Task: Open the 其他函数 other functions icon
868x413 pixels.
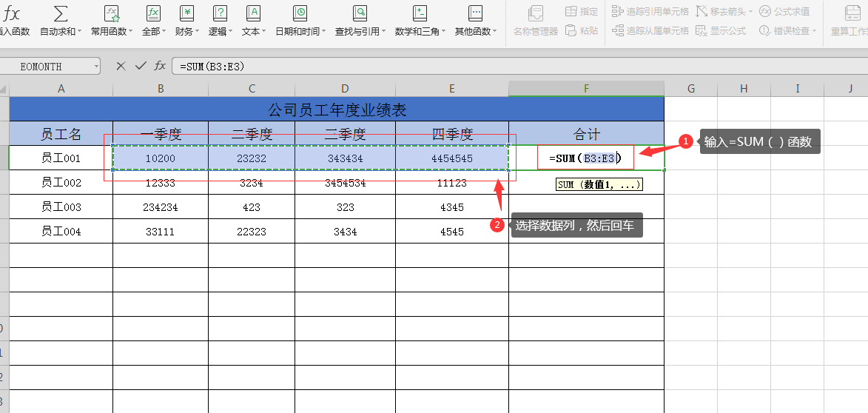Action: coord(476,14)
